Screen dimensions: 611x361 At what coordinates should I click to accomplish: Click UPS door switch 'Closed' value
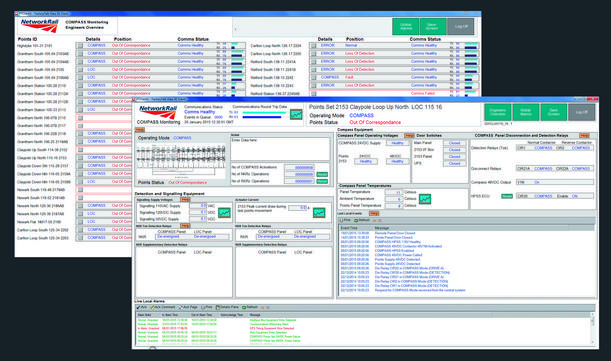click(x=454, y=163)
